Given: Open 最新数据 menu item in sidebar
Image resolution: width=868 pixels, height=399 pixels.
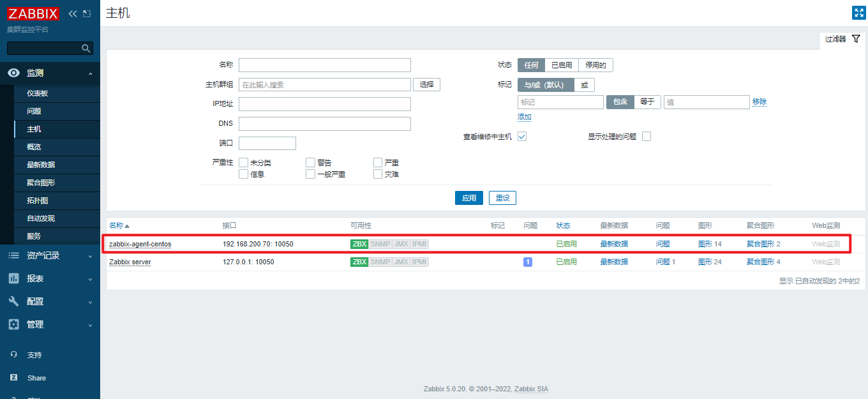Looking at the screenshot, I should tap(57, 165).
